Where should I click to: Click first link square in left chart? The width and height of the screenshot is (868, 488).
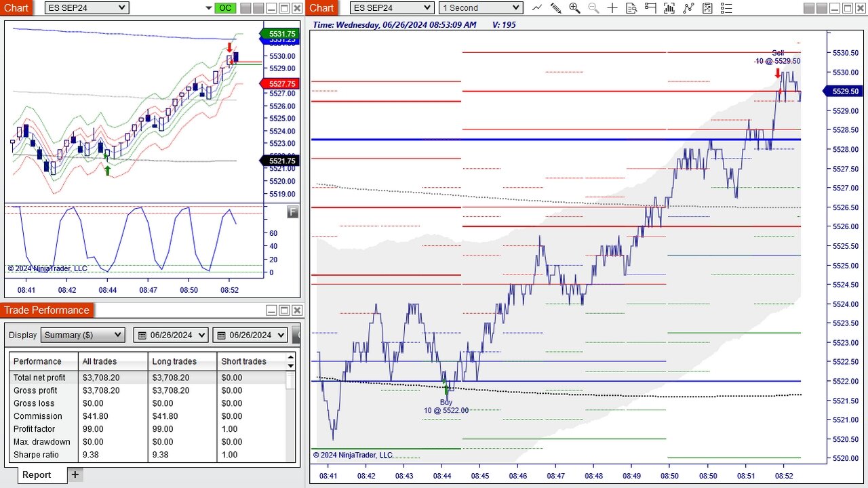(245, 8)
